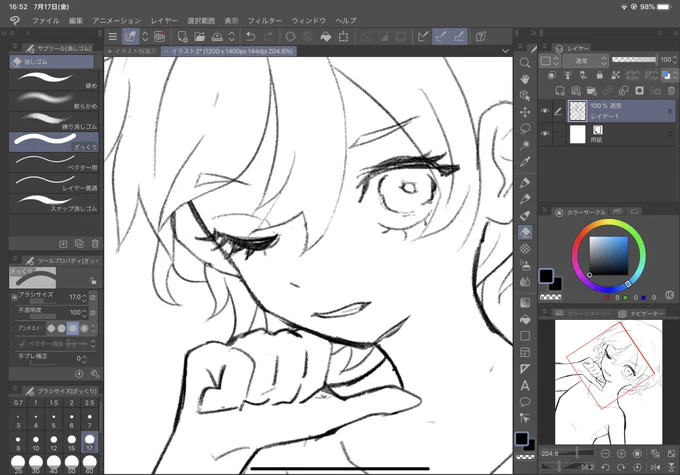This screenshot has width=680, height=475.
Task: Toggle layer lock icon in Layer panel
Action: [599, 75]
